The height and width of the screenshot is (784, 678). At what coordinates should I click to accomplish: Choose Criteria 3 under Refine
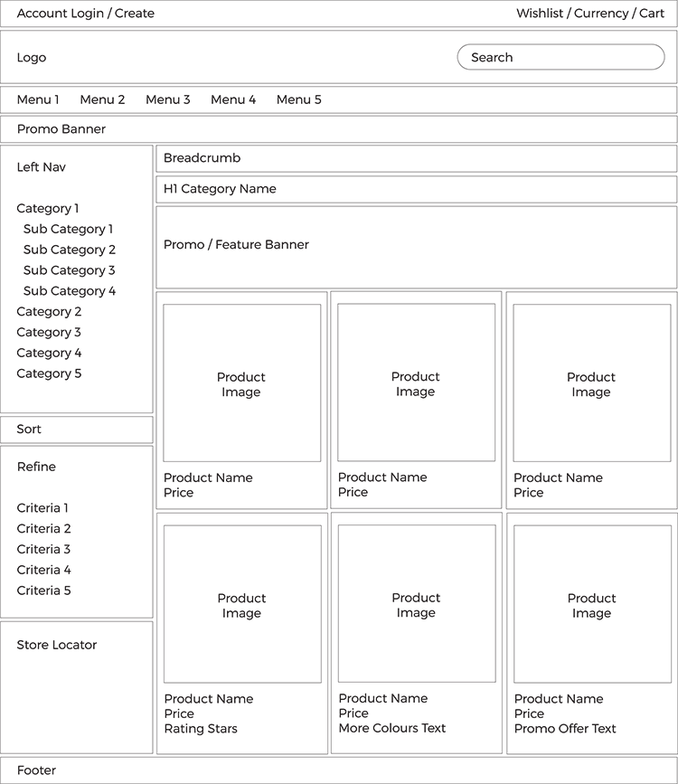tap(43, 549)
